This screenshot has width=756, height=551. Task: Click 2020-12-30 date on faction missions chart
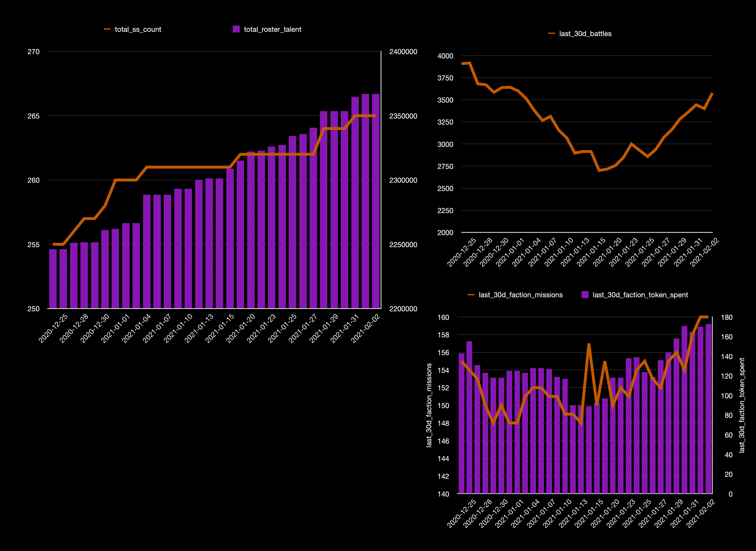[x=494, y=513]
